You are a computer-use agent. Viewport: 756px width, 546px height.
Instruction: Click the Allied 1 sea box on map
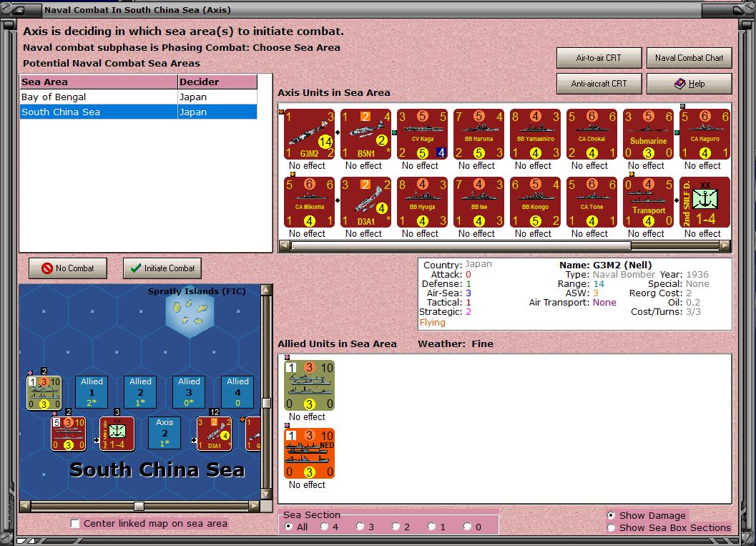coord(92,391)
